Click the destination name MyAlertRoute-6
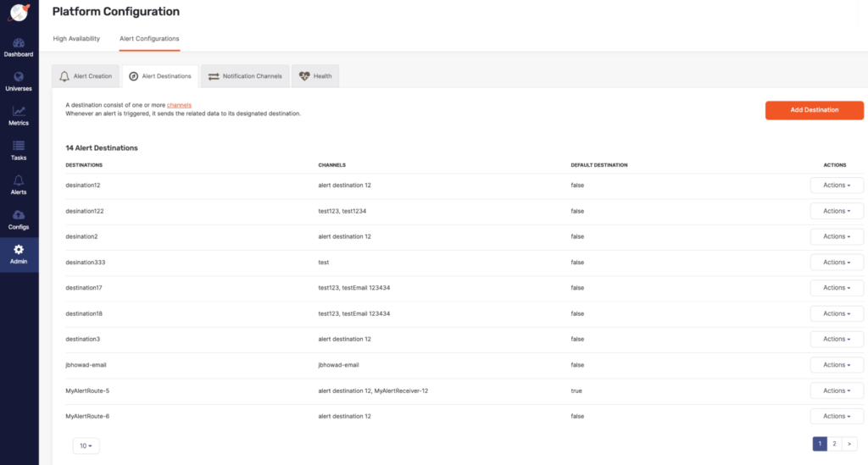 pyautogui.click(x=87, y=417)
